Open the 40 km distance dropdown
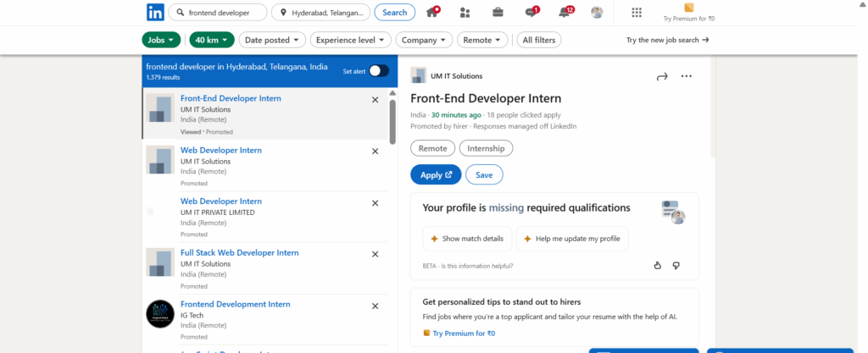Image resolution: width=868 pixels, height=353 pixels. (x=212, y=40)
